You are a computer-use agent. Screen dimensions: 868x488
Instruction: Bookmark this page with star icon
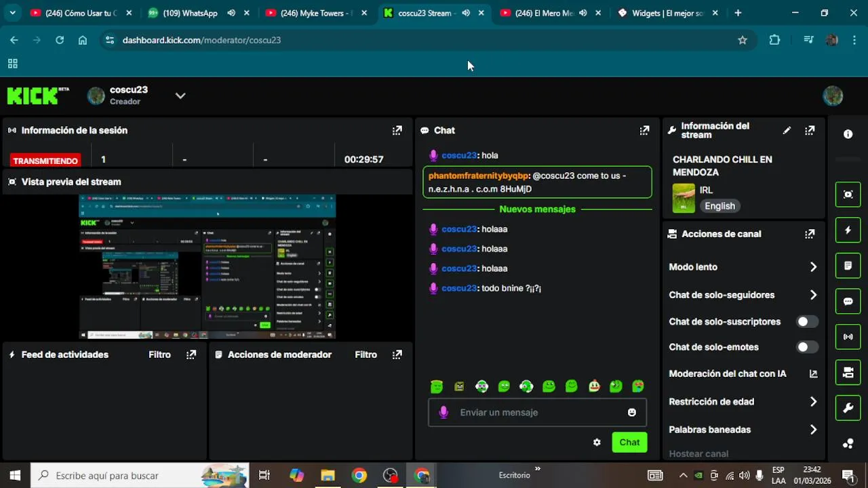click(x=743, y=40)
